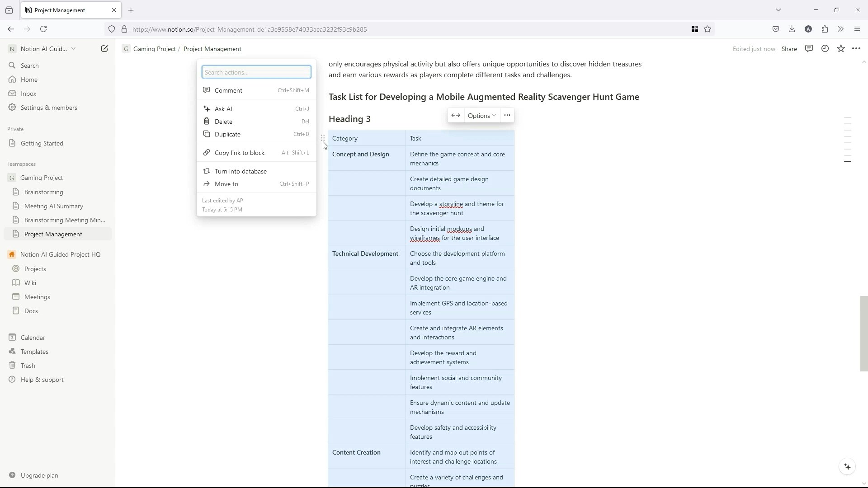Open the Notion AI Guid... workspace switcher
This screenshot has height=488, width=868.
tap(43, 49)
